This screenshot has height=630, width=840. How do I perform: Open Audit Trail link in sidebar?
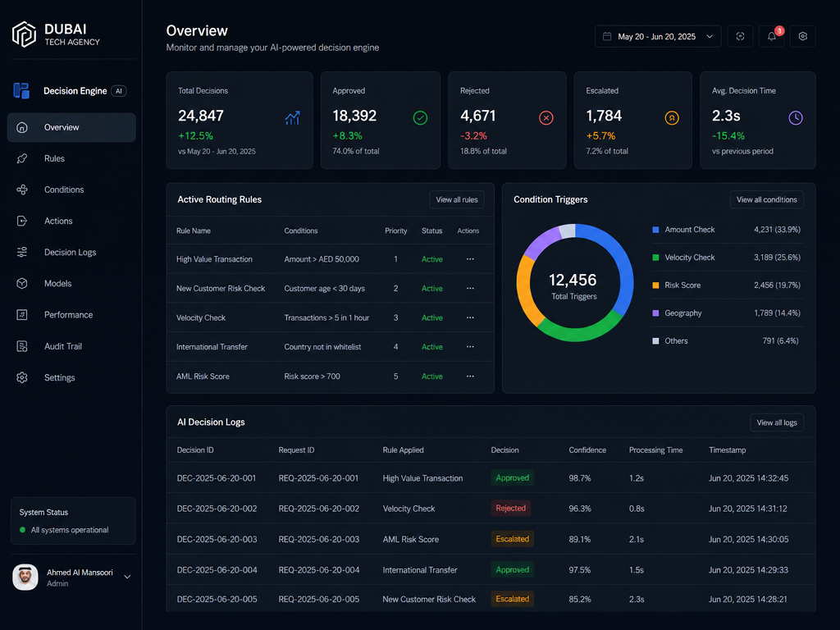71,346
